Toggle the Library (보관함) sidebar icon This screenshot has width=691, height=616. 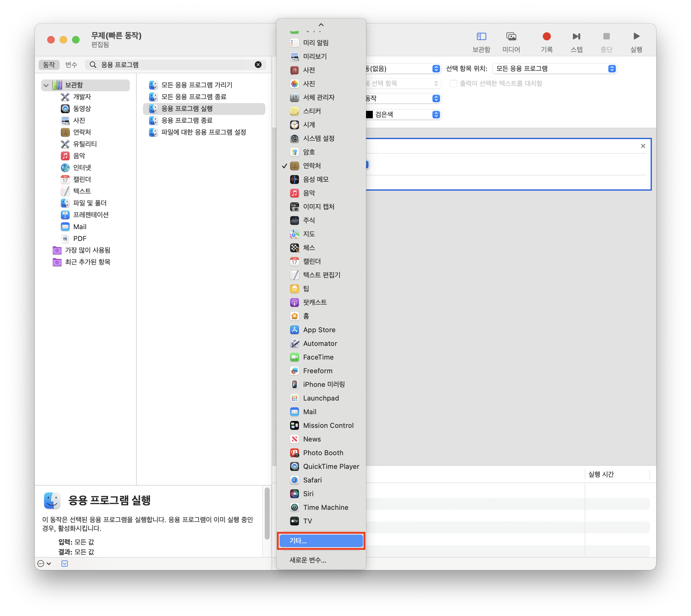point(481,37)
